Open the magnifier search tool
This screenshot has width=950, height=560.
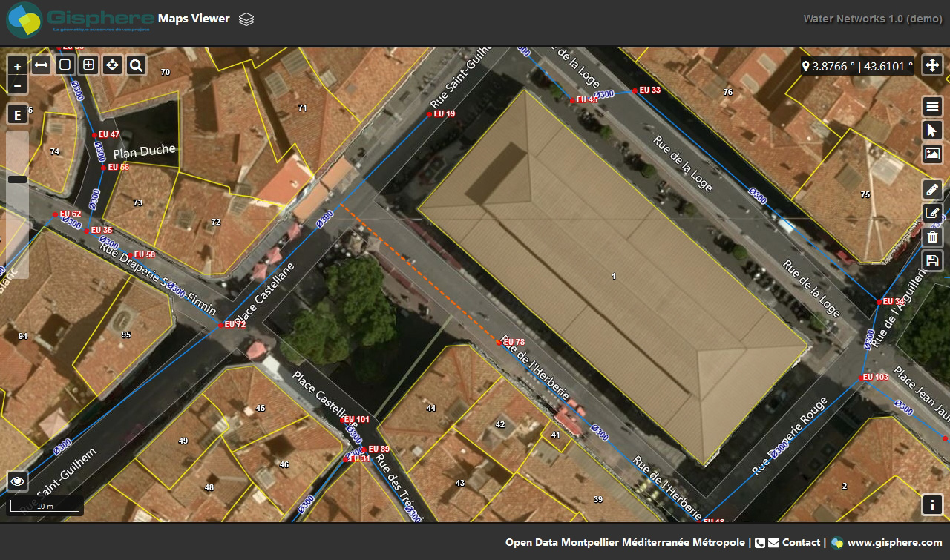coord(136,65)
